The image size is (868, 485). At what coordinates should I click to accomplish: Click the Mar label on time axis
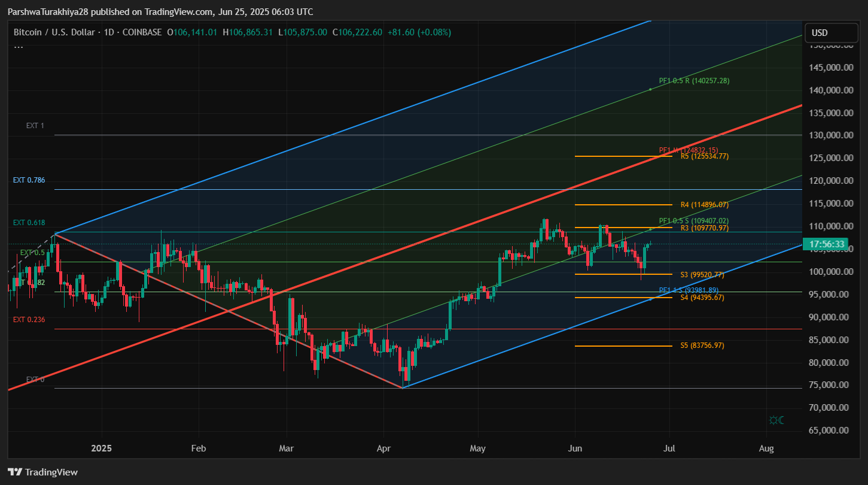(287, 448)
